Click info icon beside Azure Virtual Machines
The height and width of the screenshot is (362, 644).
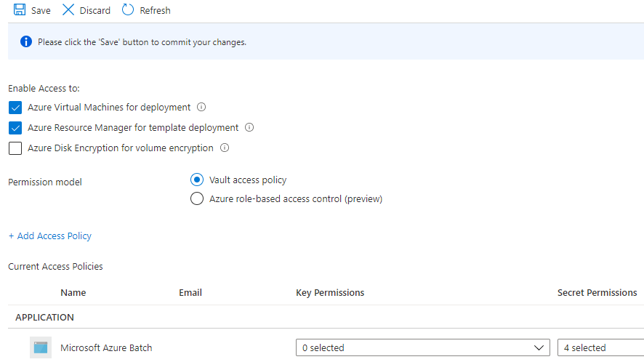tap(201, 107)
